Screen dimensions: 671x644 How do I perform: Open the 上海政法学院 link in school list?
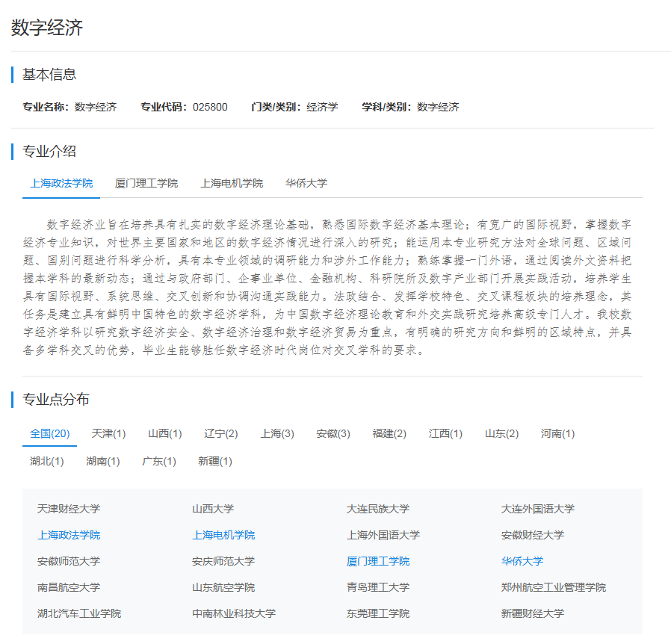[x=69, y=535]
